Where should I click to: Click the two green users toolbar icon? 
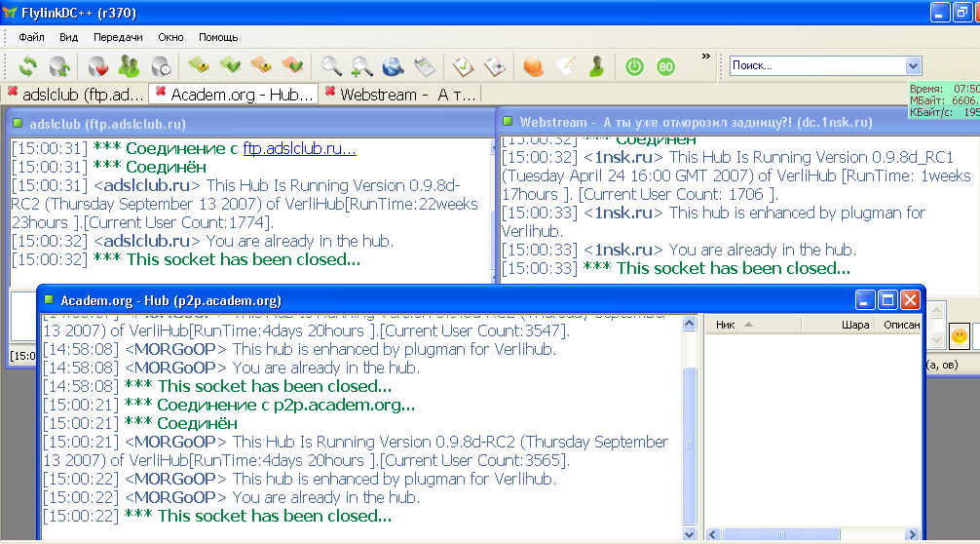click(x=129, y=66)
